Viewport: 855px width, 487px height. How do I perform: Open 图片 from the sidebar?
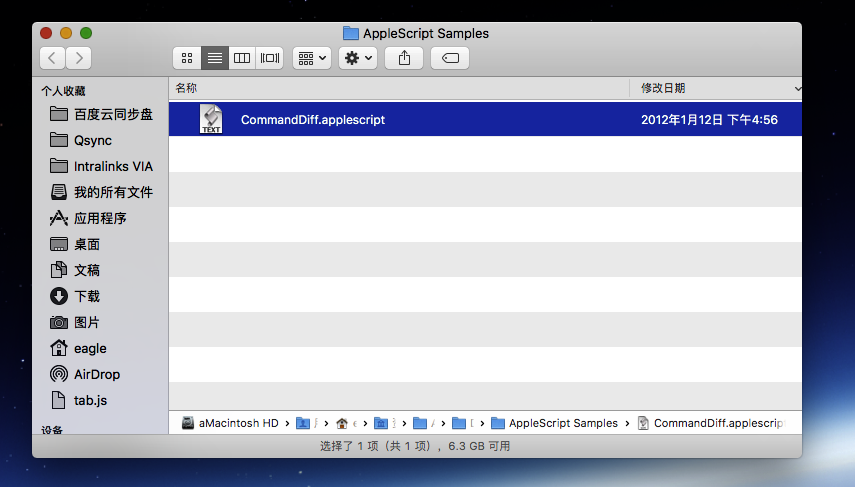[x=75, y=322]
